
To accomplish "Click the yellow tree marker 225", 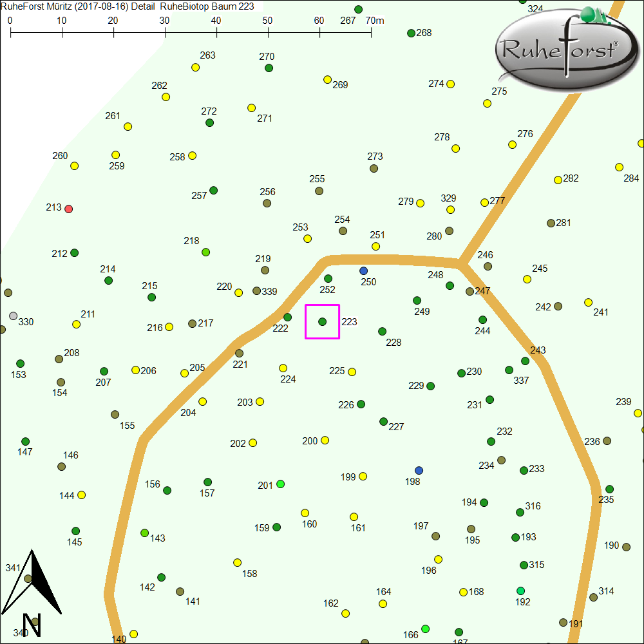I will pyautogui.click(x=352, y=372).
